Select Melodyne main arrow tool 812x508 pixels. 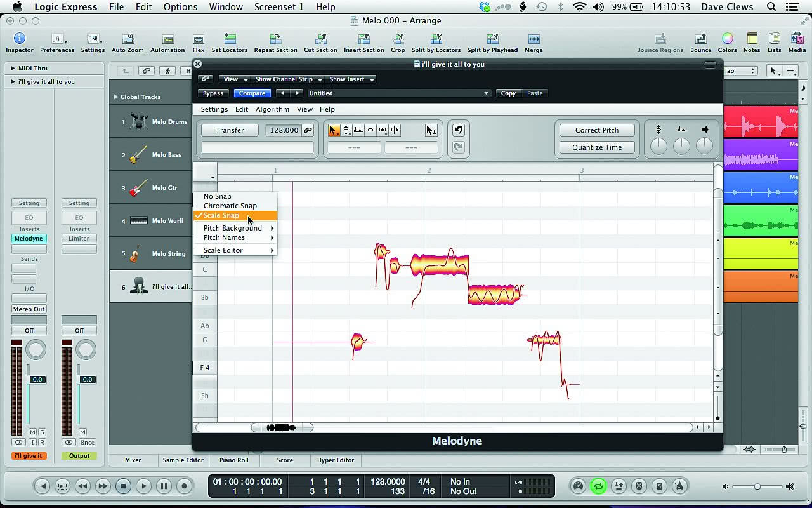click(334, 130)
